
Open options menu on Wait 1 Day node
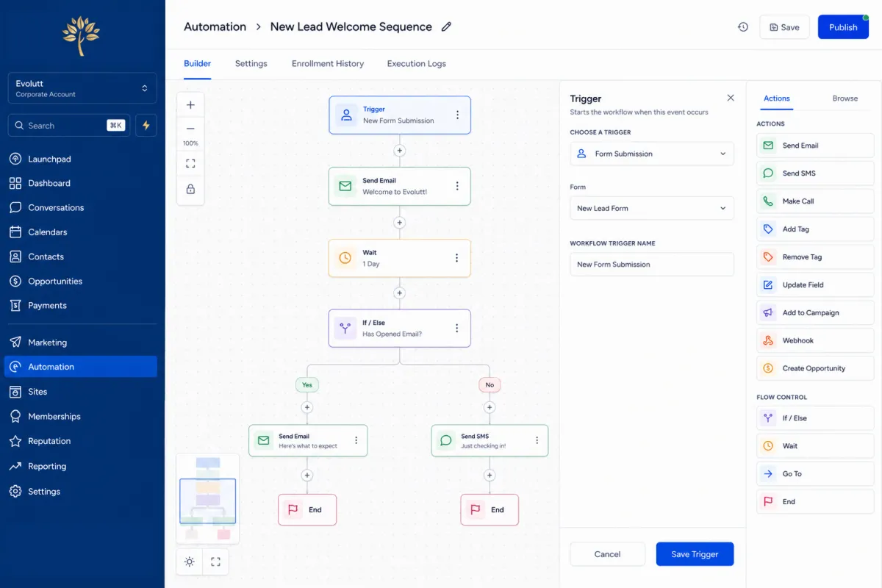(457, 258)
